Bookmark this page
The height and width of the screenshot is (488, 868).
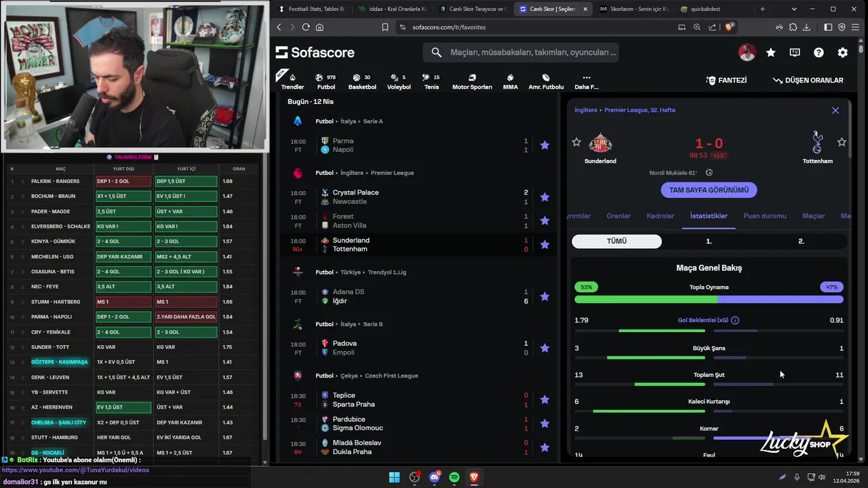click(385, 27)
